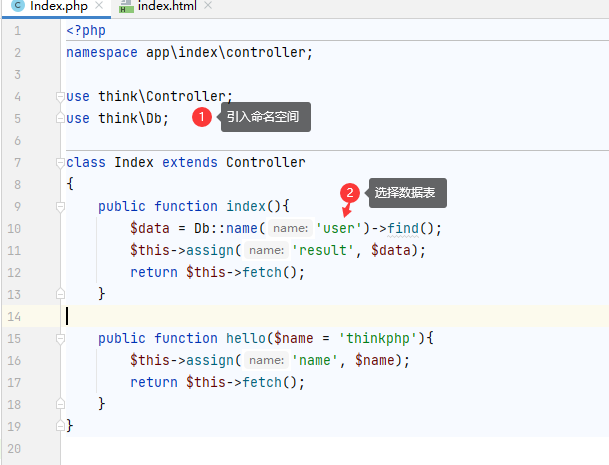Close the Index.php tab

tap(96, 7)
